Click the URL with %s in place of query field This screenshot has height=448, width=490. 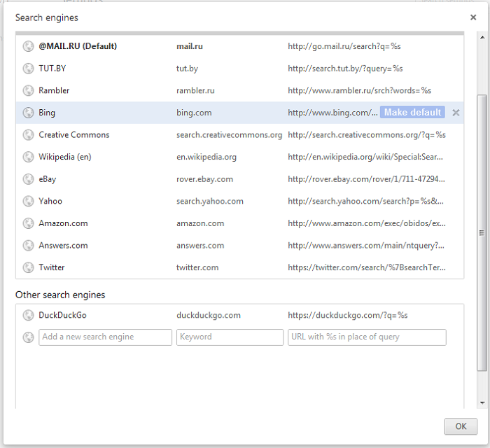367,337
